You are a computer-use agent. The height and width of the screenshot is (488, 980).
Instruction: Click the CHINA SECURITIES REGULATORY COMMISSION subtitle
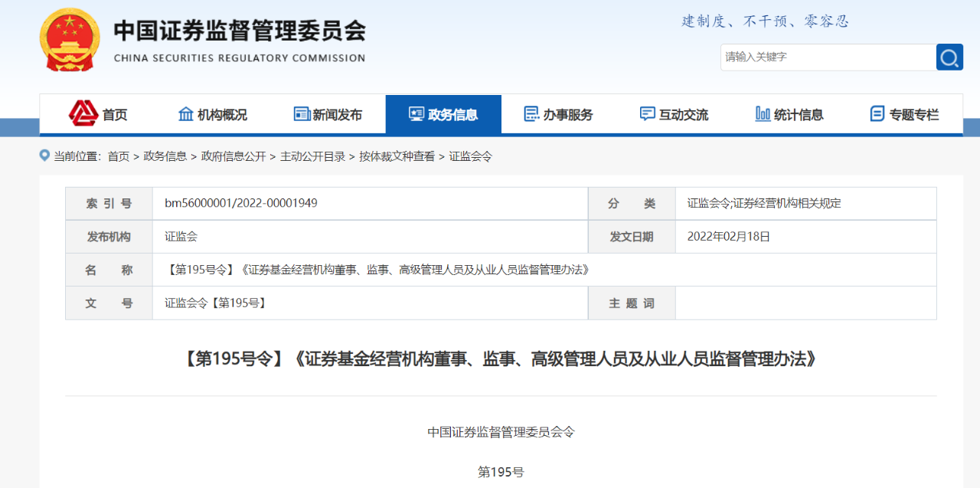coord(240,58)
